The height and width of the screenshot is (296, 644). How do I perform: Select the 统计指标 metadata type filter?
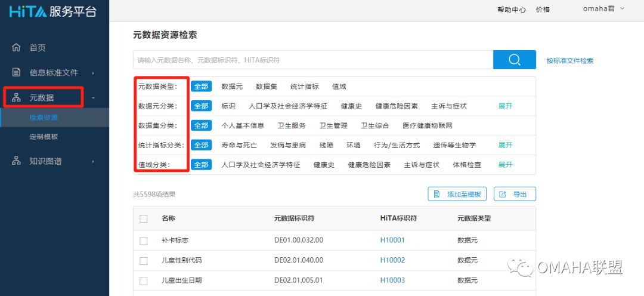click(304, 87)
